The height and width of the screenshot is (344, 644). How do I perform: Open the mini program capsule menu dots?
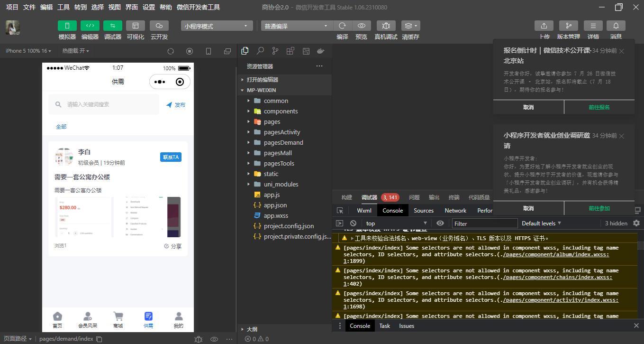coord(160,82)
